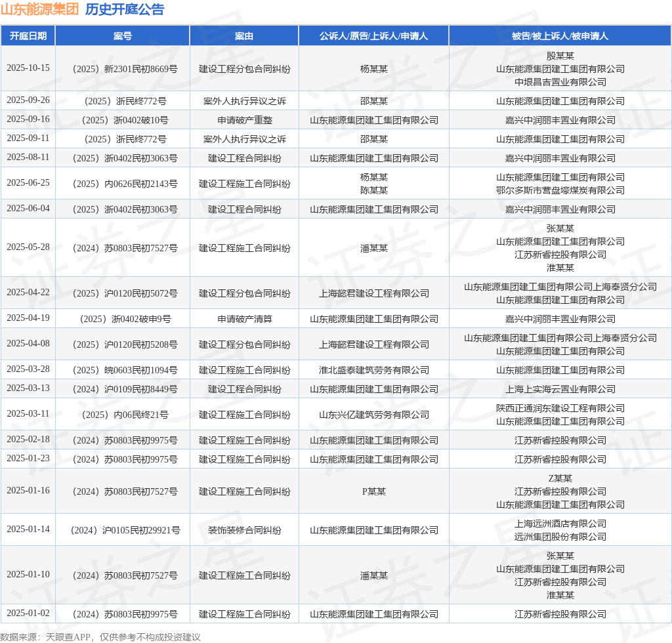Click date cell 2025-09-11
The height and width of the screenshot is (643, 672).
pos(28,138)
